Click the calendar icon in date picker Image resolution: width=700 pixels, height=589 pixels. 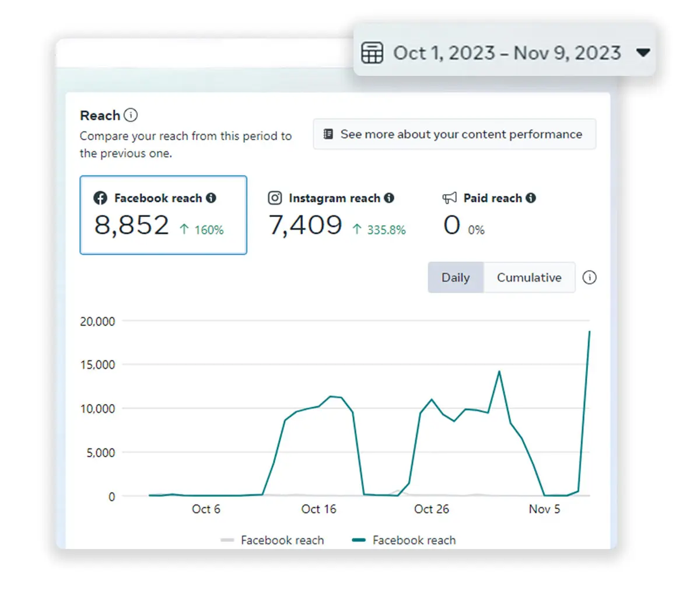pos(372,53)
